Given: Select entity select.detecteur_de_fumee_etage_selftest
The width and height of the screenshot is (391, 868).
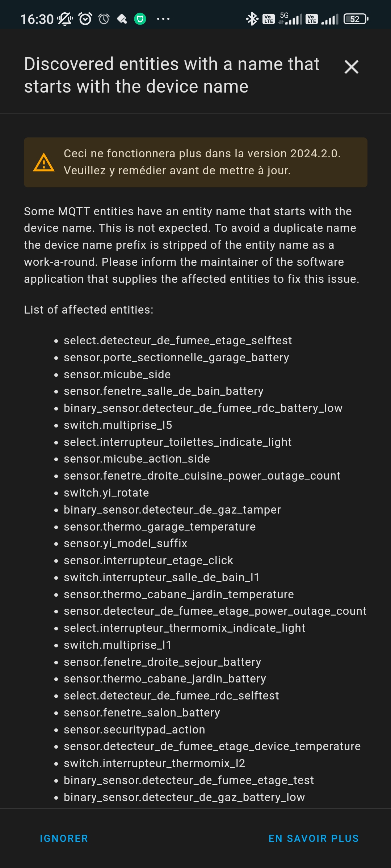Looking at the screenshot, I should coord(177,340).
